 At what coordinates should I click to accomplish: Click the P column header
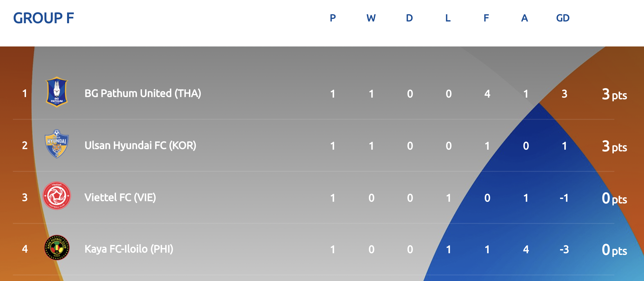333,18
